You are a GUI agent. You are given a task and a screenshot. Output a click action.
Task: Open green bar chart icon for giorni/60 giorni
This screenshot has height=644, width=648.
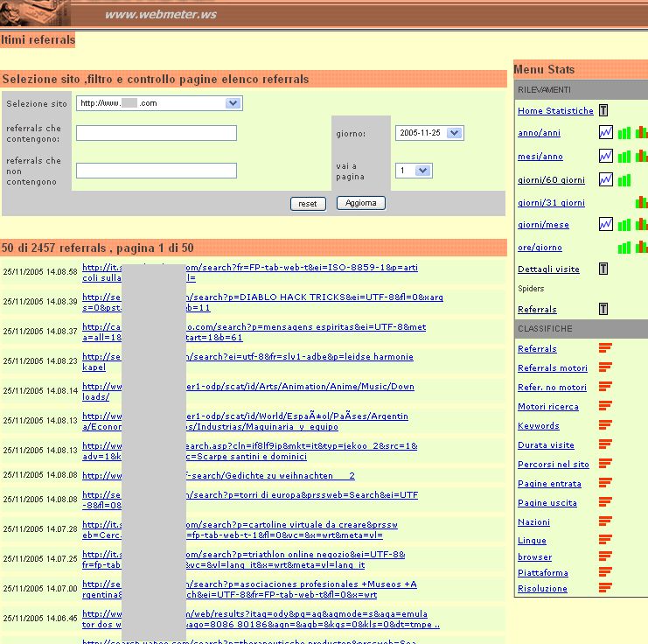(624, 180)
